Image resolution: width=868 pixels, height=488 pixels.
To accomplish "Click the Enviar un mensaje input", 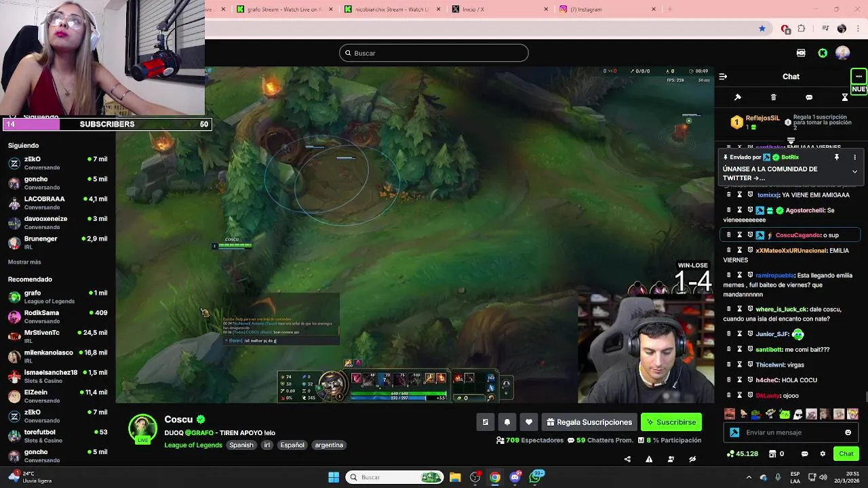I will (791, 432).
